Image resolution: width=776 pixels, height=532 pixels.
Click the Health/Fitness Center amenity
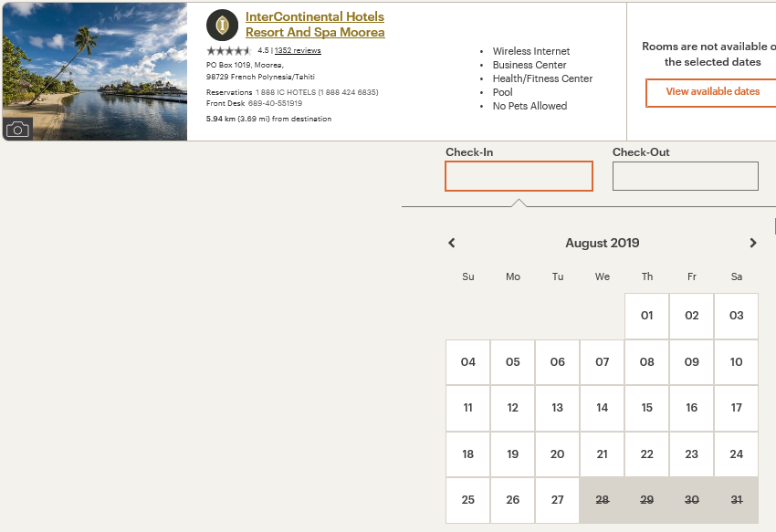[542, 78]
